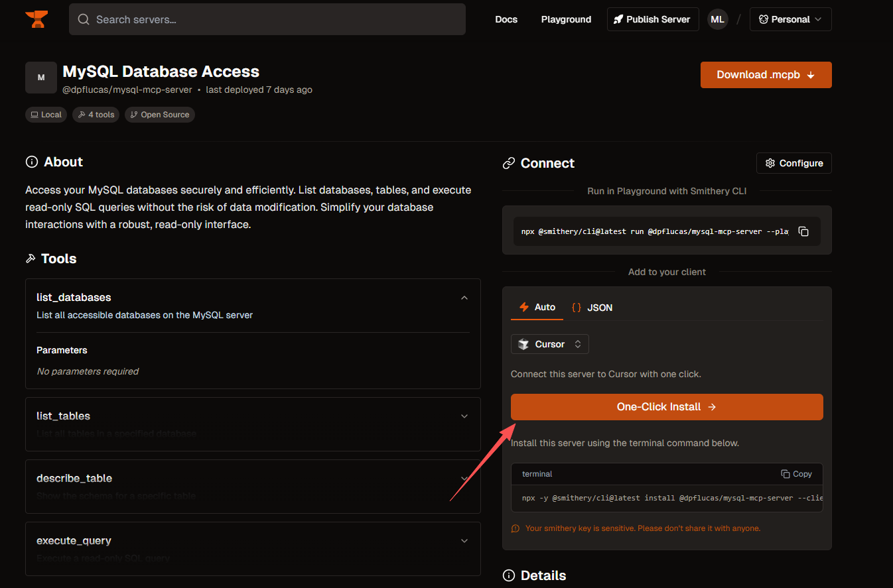Click the 4 tools badge

[x=96, y=115]
